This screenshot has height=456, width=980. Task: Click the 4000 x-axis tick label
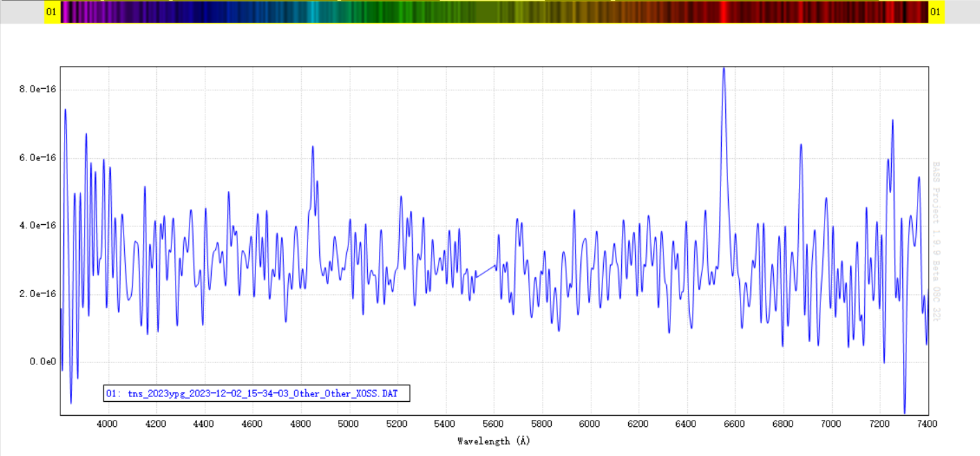pyautogui.click(x=108, y=423)
